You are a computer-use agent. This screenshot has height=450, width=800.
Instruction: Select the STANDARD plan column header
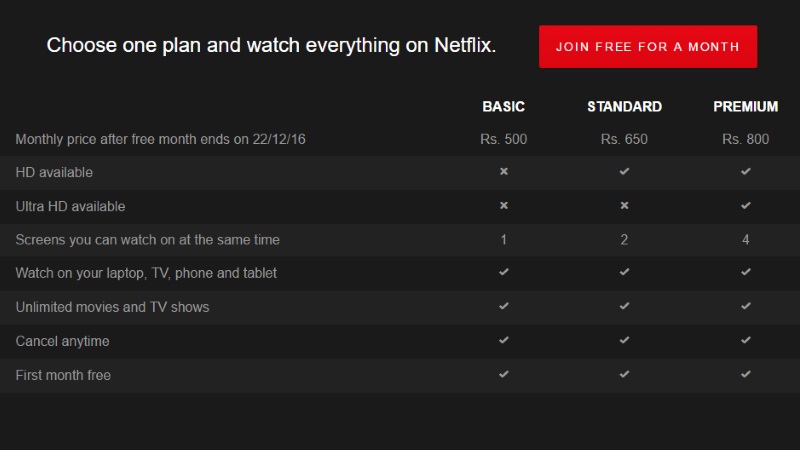(624, 107)
